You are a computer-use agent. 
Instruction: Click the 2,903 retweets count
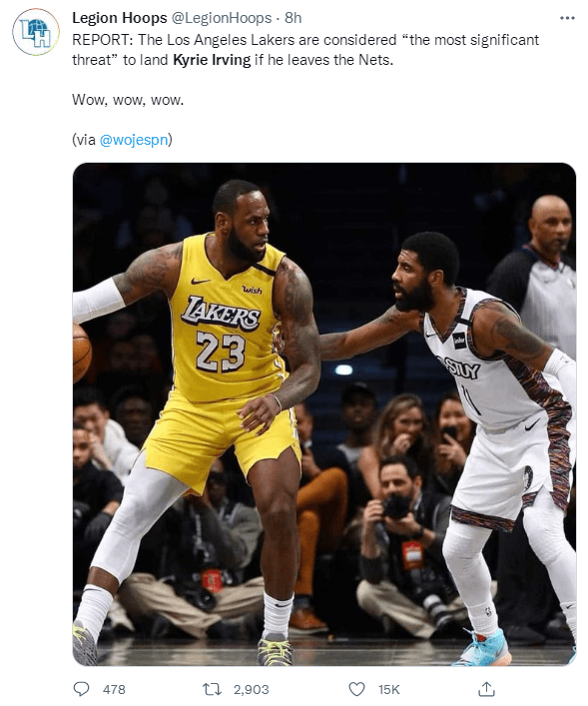click(x=252, y=689)
